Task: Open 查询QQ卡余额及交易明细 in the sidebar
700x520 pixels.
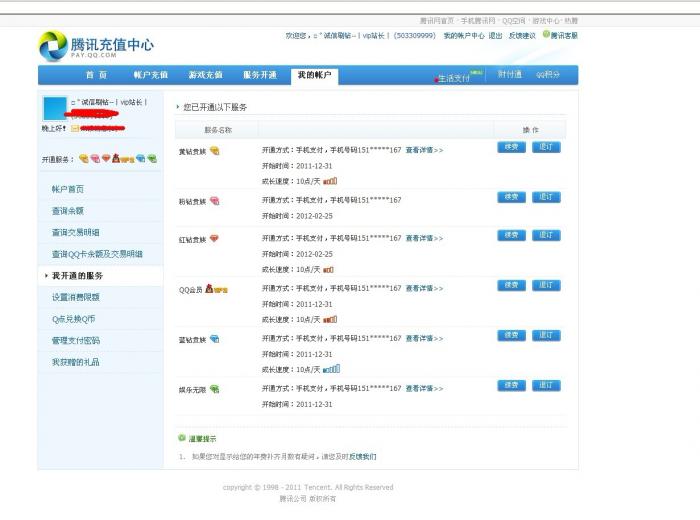Action: point(97,254)
